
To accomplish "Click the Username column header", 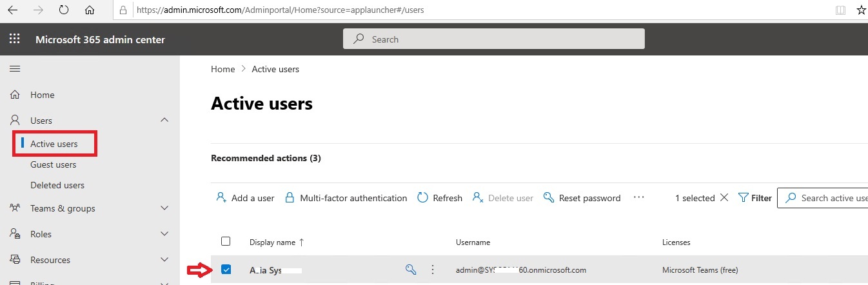I will (x=473, y=242).
